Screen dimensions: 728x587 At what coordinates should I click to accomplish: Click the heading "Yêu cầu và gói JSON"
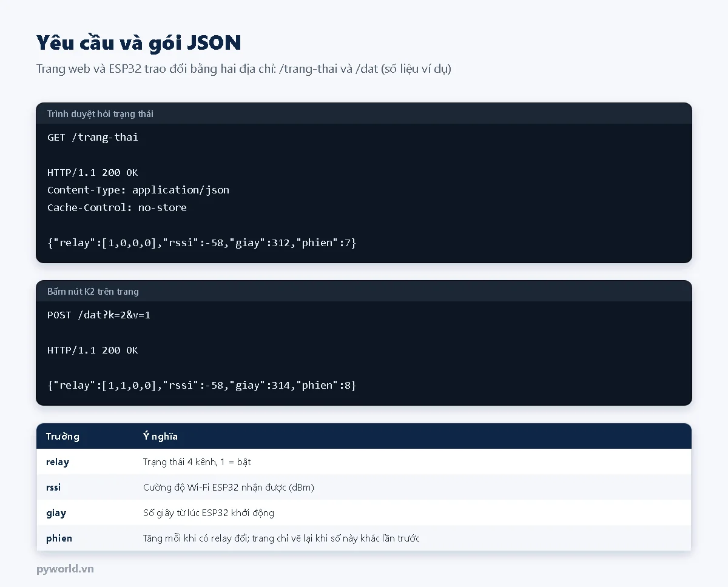click(x=138, y=42)
